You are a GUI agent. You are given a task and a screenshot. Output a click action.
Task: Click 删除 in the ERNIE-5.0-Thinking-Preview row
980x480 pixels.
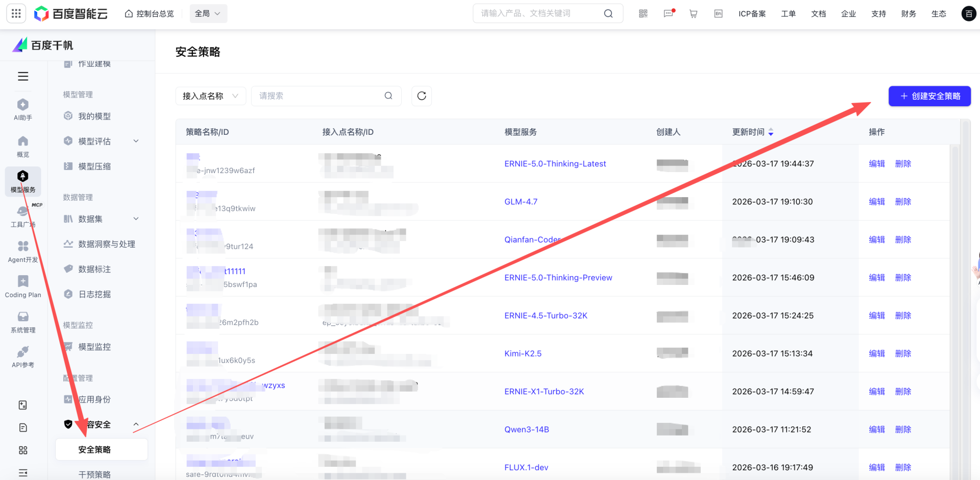(x=903, y=278)
